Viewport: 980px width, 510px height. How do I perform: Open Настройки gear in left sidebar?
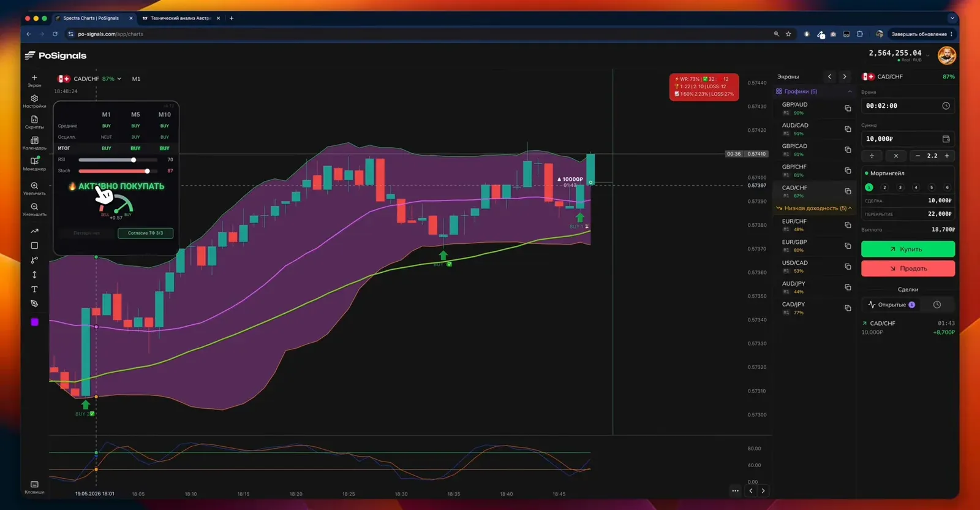point(34,101)
